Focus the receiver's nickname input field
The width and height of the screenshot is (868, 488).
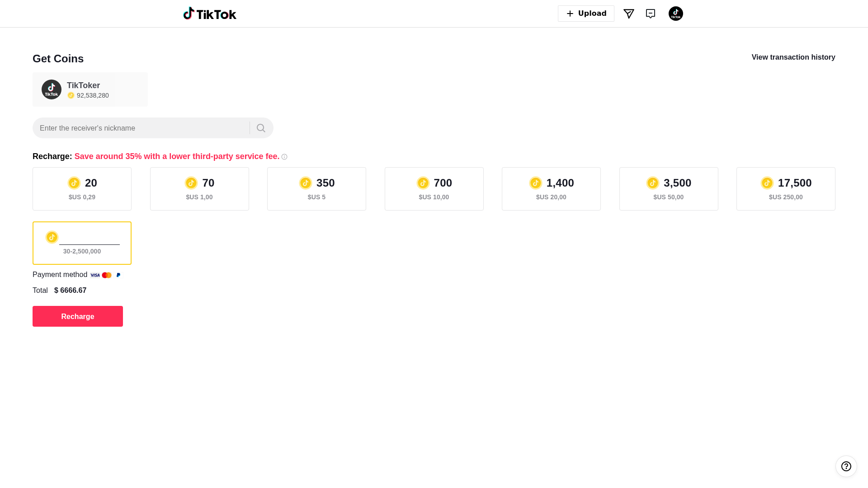click(x=141, y=128)
